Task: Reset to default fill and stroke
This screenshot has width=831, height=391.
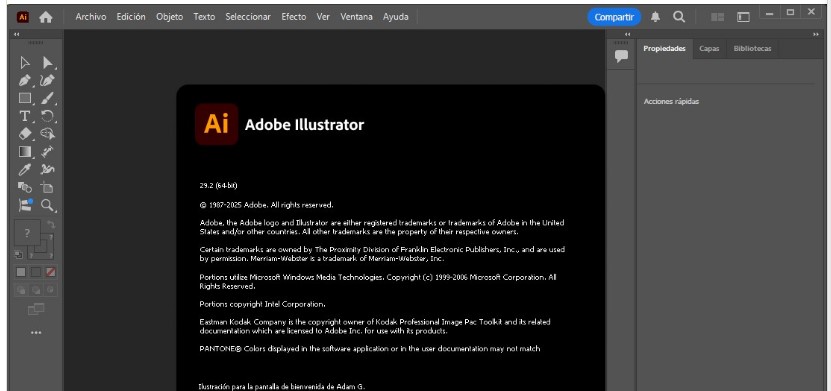Action: click(x=19, y=255)
